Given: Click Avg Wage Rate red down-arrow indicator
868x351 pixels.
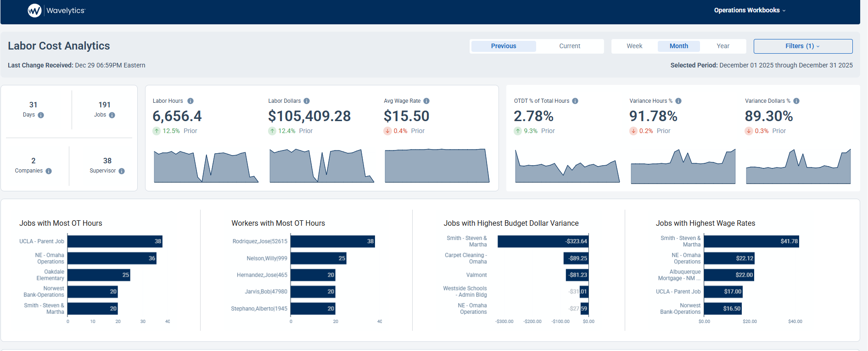Looking at the screenshot, I should [x=388, y=131].
